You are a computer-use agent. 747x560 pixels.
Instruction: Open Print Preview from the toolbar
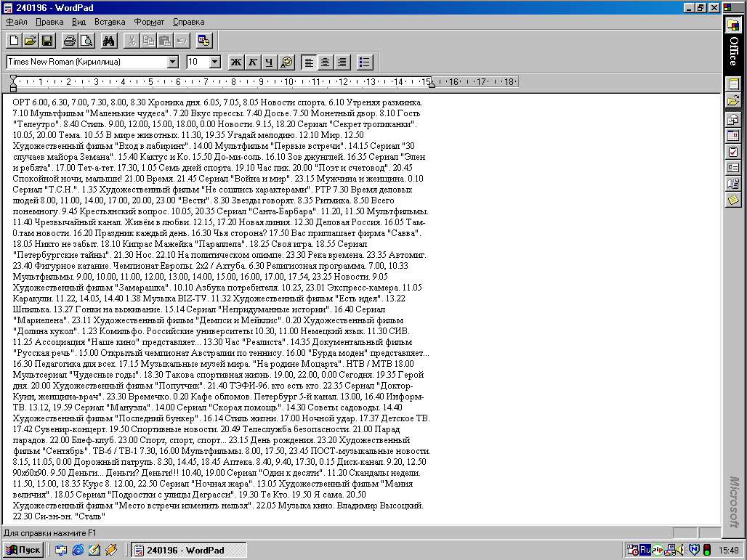tap(86, 41)
